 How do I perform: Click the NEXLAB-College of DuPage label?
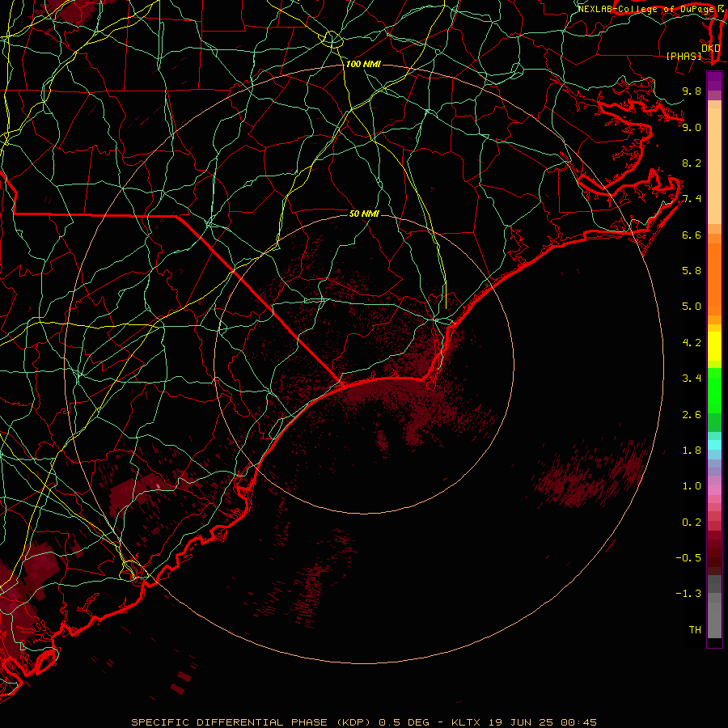[645, 9]
